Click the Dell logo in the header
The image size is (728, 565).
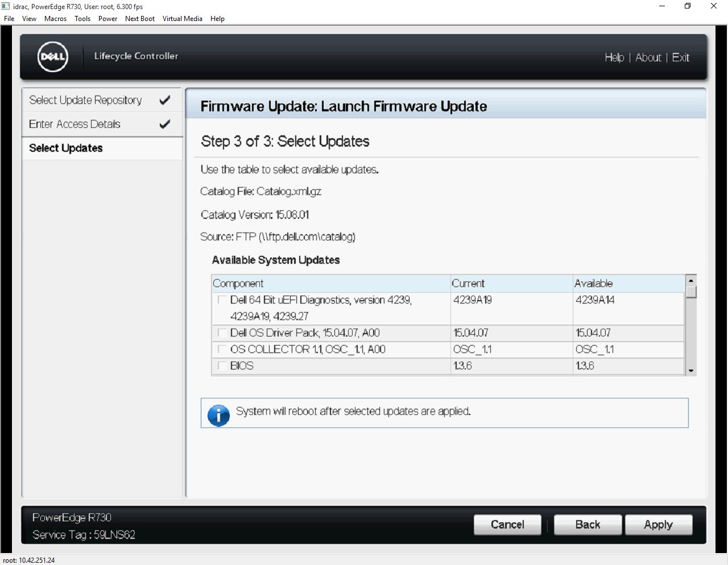[x=52, y=56]
